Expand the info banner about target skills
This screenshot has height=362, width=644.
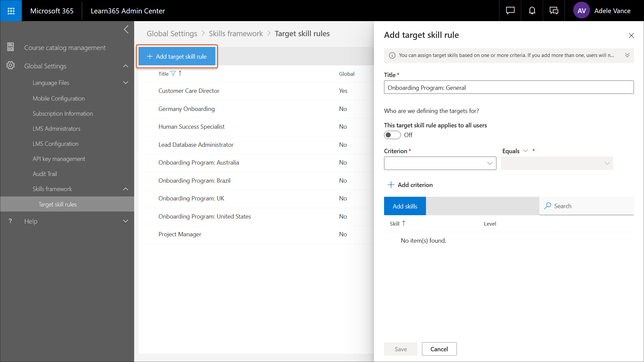point(628,55)
